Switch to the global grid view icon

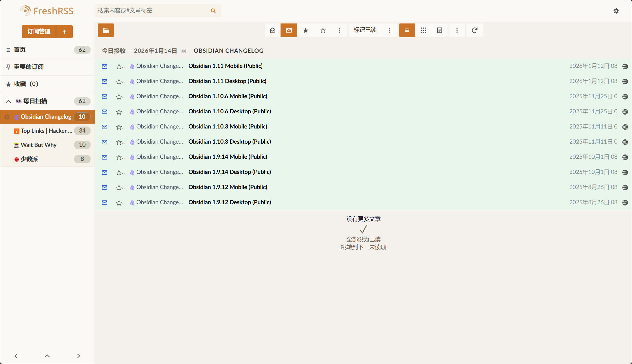pyautogui.click(x=423, y=30)
